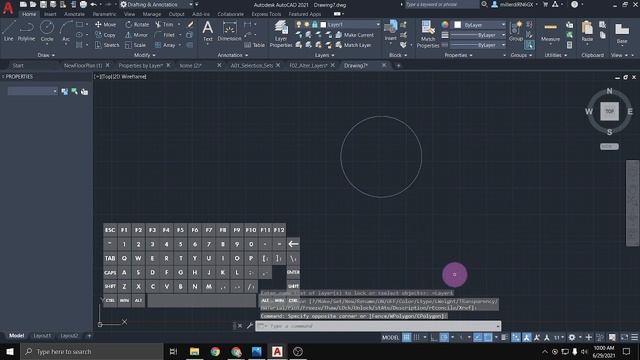Open the Annotate ribbon tab
The width and height of the screenshot is (640, 360).
74,14
